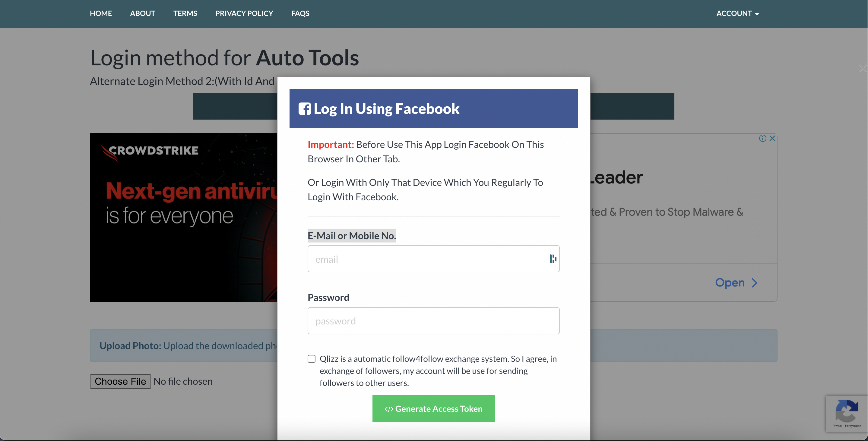
Task: Select the password input field
Action: pos(433,321)
